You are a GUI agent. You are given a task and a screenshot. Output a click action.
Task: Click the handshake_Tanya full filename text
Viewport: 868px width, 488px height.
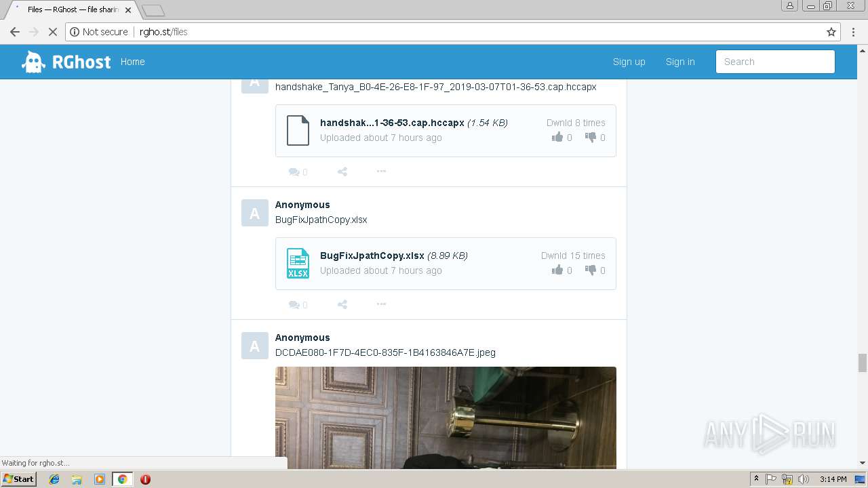(x=436, y=87)
